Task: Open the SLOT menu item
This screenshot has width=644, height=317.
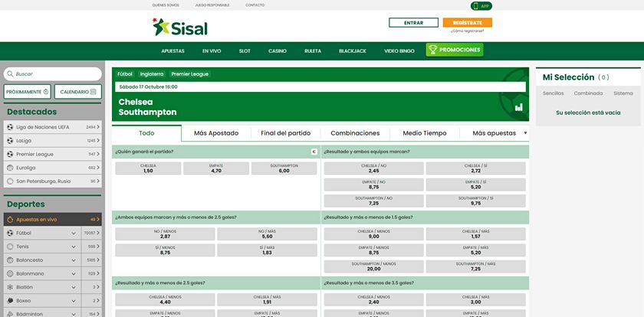Action: click(x=245, y=51)
